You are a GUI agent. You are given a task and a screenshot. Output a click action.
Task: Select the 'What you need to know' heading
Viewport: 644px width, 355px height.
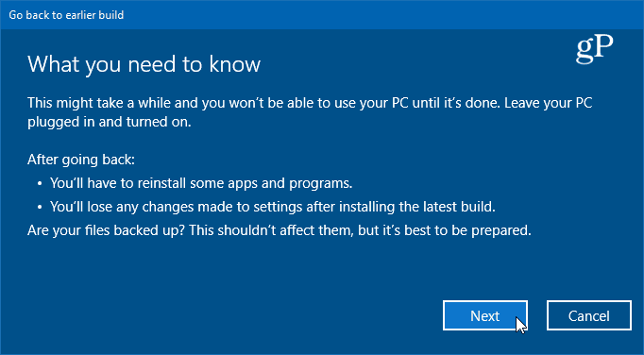(x=144, y=65)
